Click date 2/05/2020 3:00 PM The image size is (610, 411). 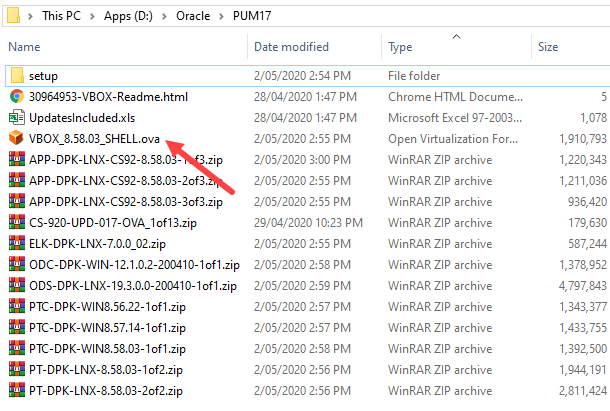pos(302,160)
